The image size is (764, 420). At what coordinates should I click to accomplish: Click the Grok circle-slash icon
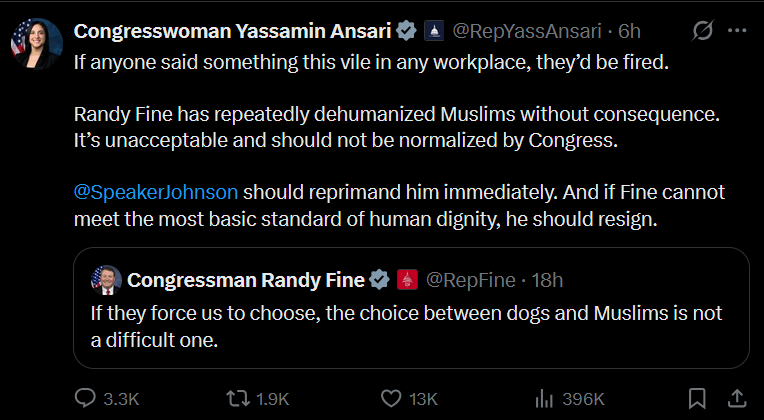click(x=703, y=31)
